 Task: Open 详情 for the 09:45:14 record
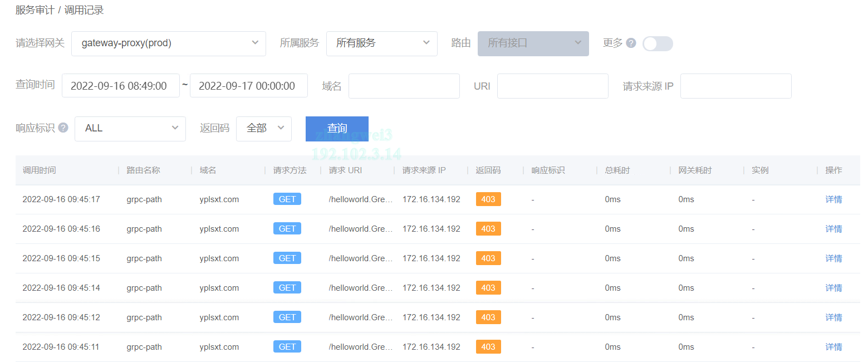(x=833, y=288)
